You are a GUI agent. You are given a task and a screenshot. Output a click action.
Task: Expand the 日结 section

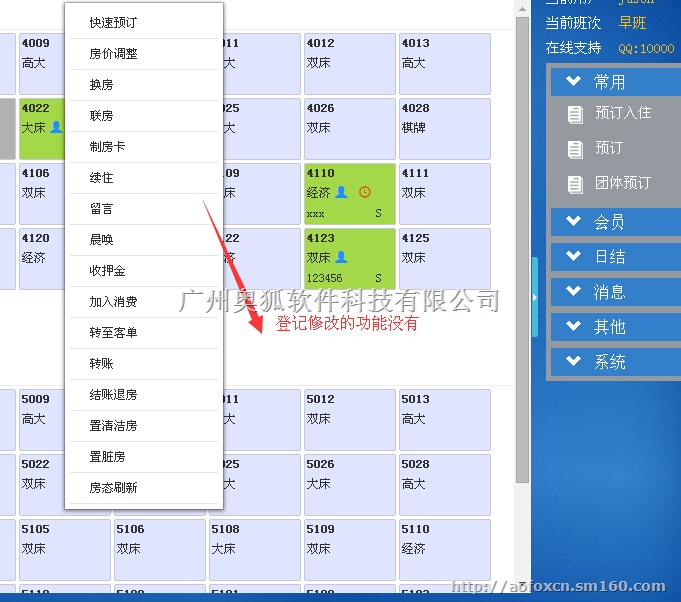click(x=616, y=256)
